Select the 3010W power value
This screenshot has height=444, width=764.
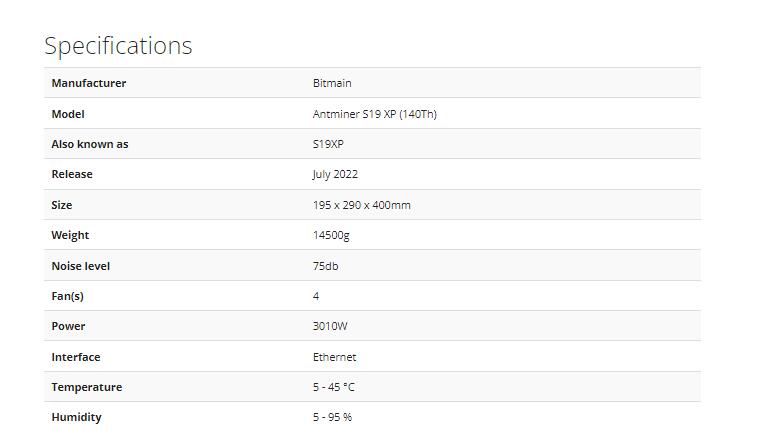coord(330,326)
